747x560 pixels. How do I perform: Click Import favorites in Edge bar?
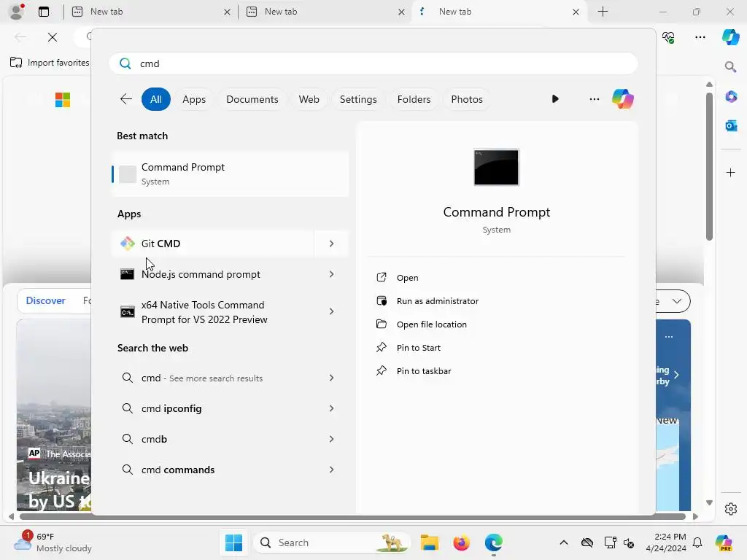coord(50,63)
